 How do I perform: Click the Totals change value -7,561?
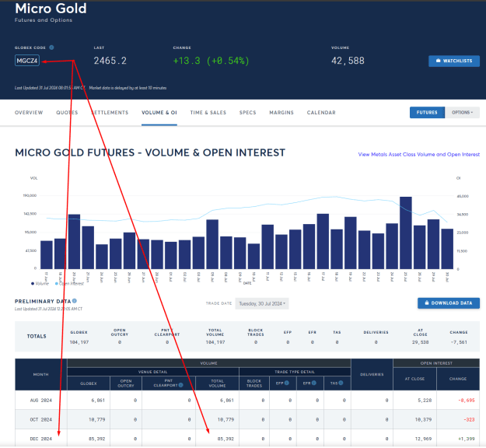(x=459, y=342)
